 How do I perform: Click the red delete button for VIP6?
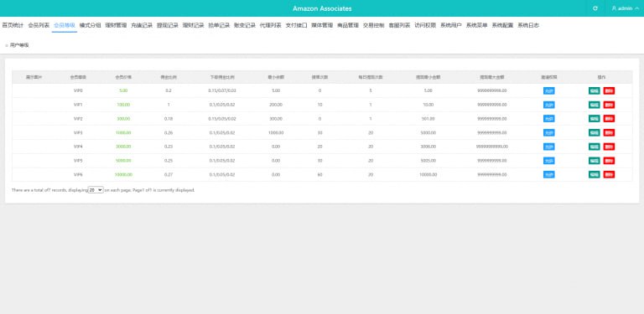(x=609, y=175)
